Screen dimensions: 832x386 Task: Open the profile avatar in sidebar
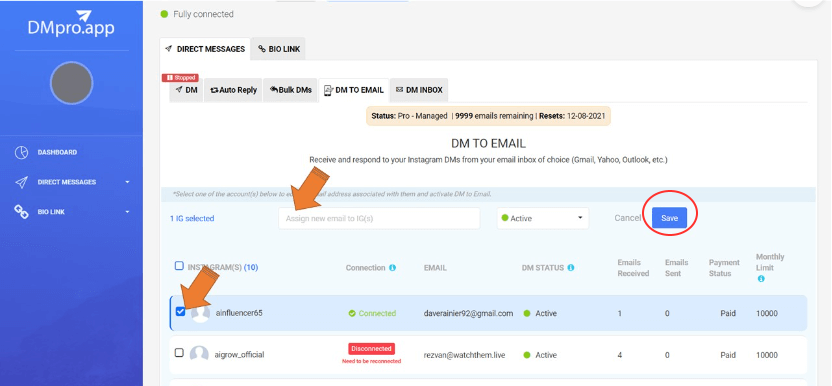click(x=72, y=83)
